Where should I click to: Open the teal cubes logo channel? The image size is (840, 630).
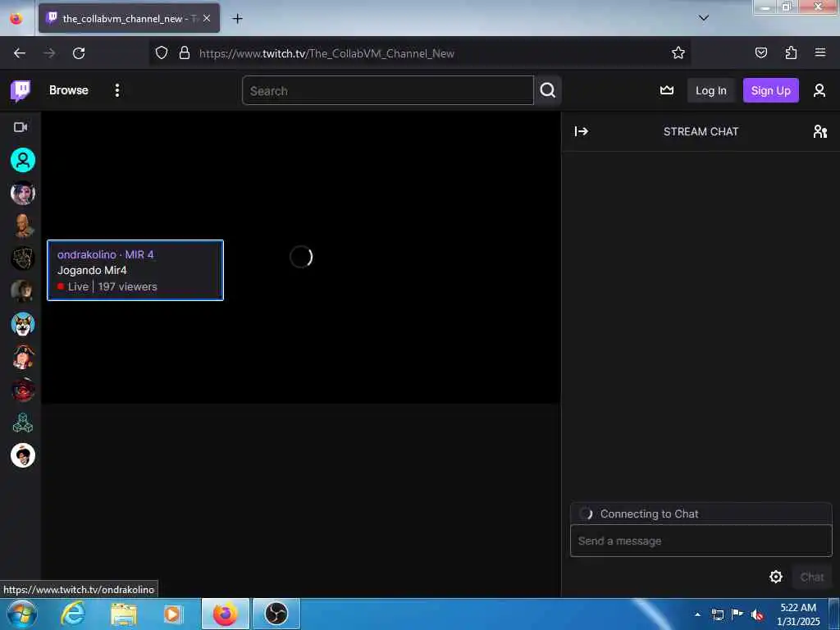(x=23, y=422)
